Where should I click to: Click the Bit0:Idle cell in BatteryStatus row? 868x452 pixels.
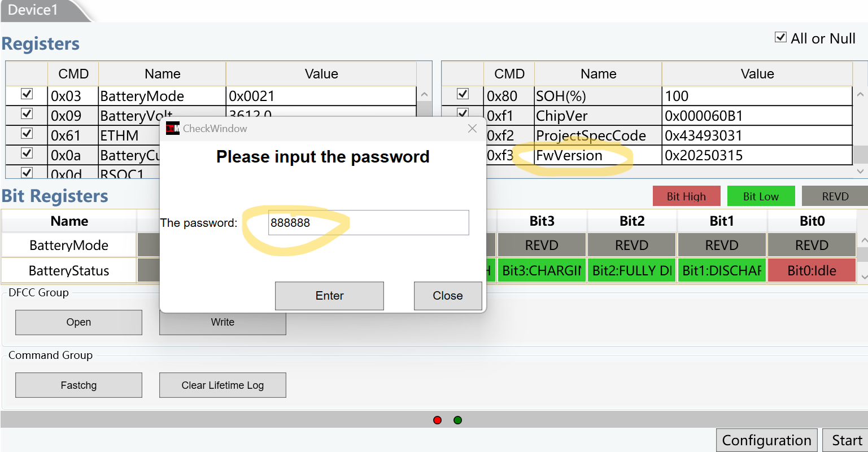812,270
